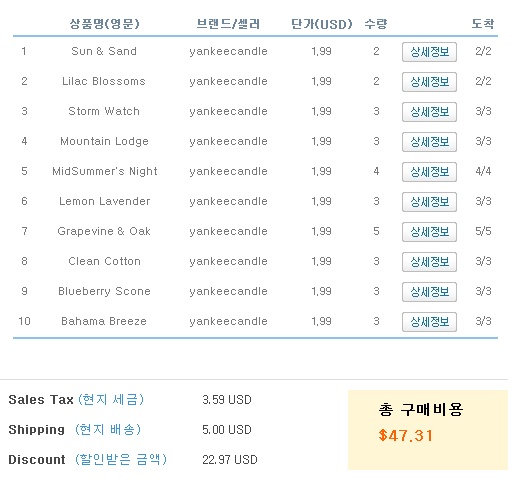The height and width of the screenshot is (486, 518).
Task: Select the Bahama Breeze product name
Action: [x=104, y=321]
